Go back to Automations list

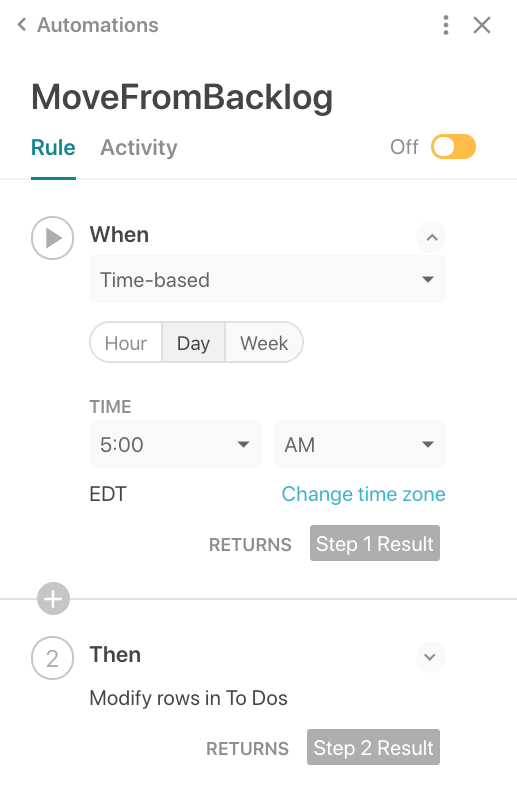click(x=87, y=25)
